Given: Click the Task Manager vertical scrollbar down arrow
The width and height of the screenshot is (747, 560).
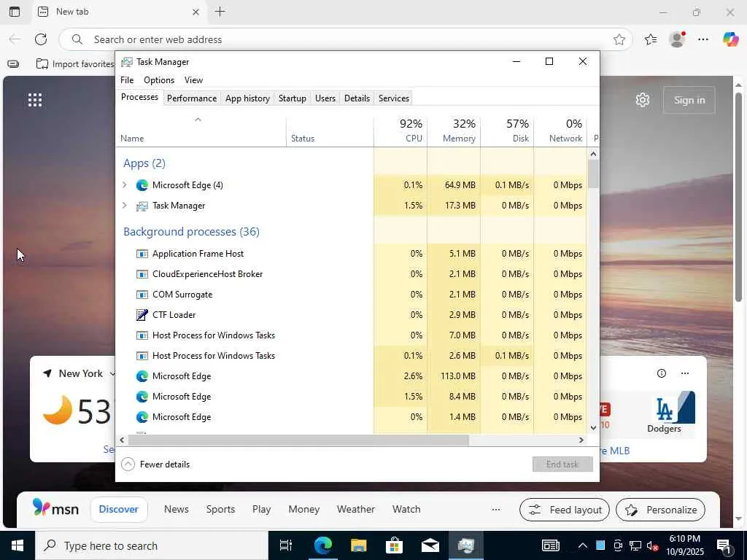Looking at the screenshot, I should [x=593, y=427].
